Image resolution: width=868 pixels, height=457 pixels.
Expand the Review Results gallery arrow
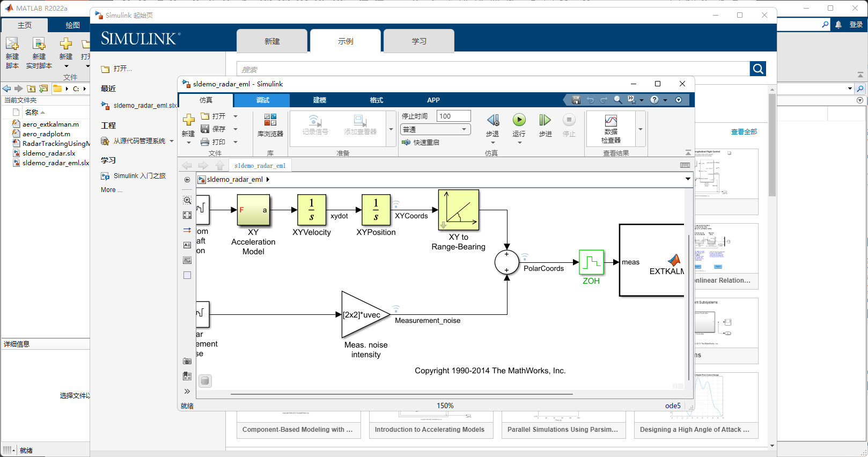[640, 129]
